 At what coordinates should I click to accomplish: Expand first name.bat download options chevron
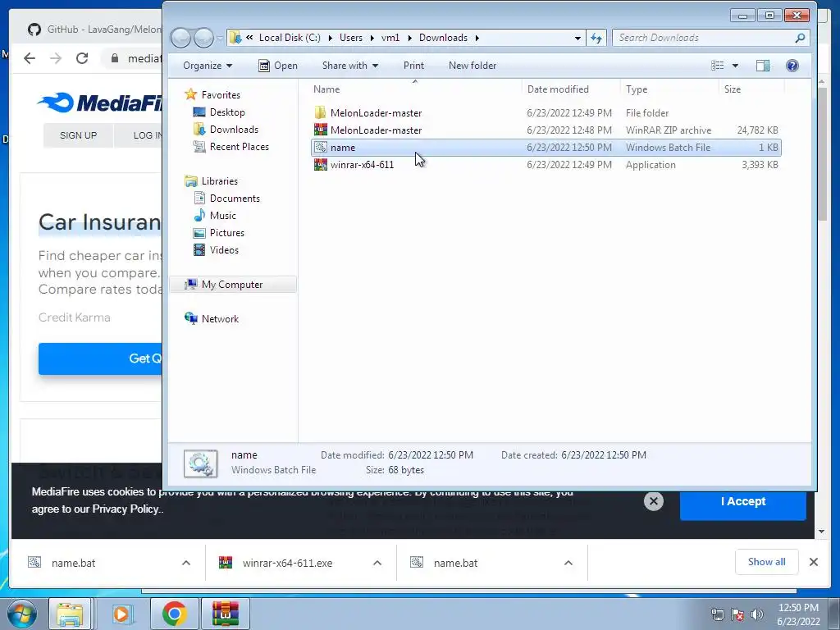(x=186, y=563)
